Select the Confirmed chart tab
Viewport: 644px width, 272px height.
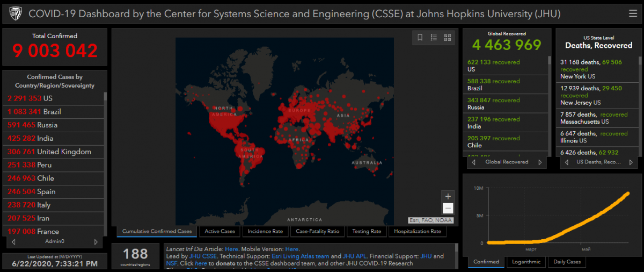486,262
